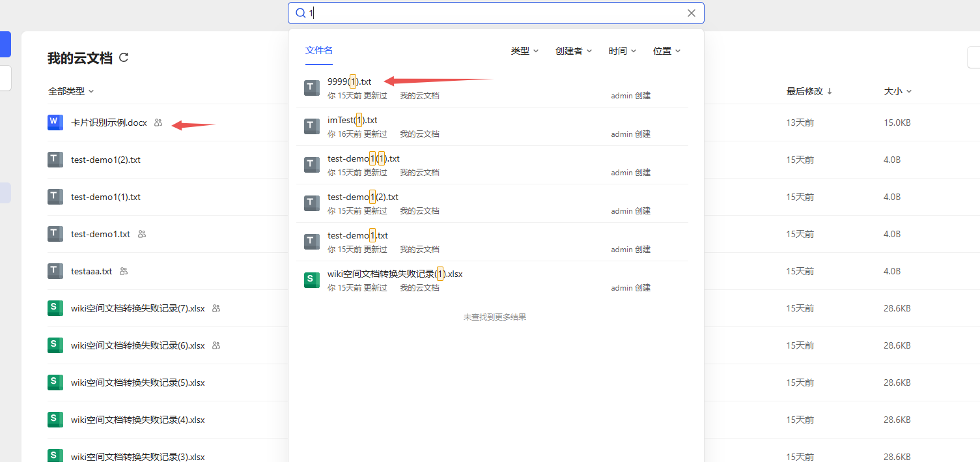Click 15.0KB size of 卡片识别示例.docx
This screenshot has width=980, height=462.
tap(897, 123)
